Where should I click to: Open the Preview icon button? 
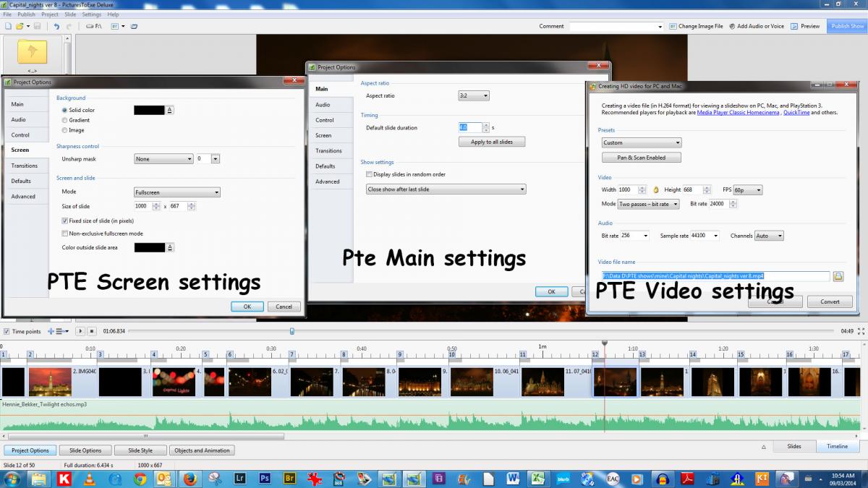pos(794,26)
